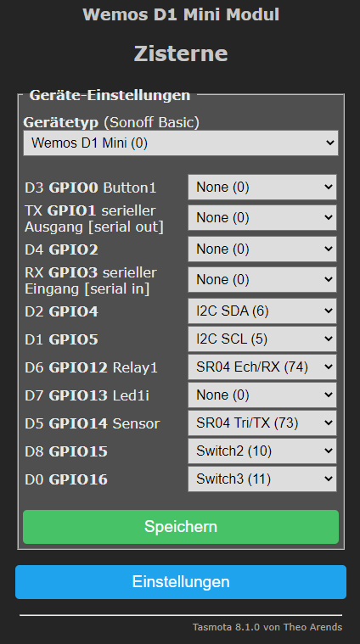Click the arrow on GPIO15 Switch2 dropdown
Screen dimensions: 360x644
click(x=328, y=451)
